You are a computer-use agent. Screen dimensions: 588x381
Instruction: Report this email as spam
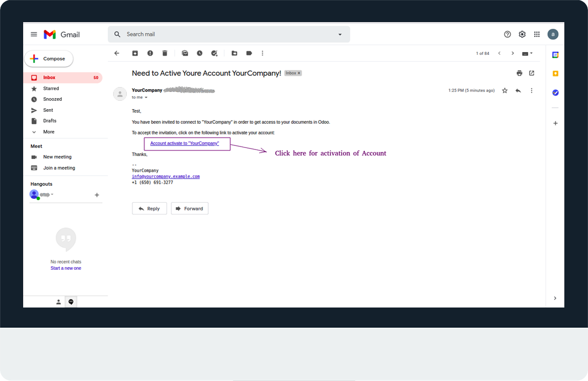[x=150, y=53]
